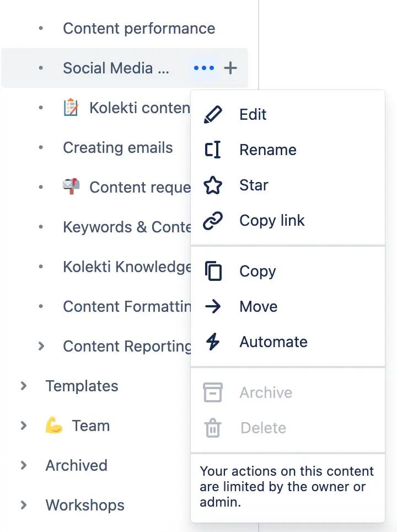The image size is (397, 532).
Task: Open more actions for Social Media page
Action: 203,67
